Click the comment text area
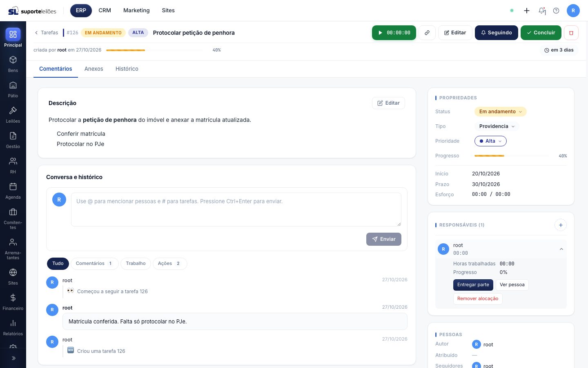Screen dimensions: 588x368 (x=236, y=209)
